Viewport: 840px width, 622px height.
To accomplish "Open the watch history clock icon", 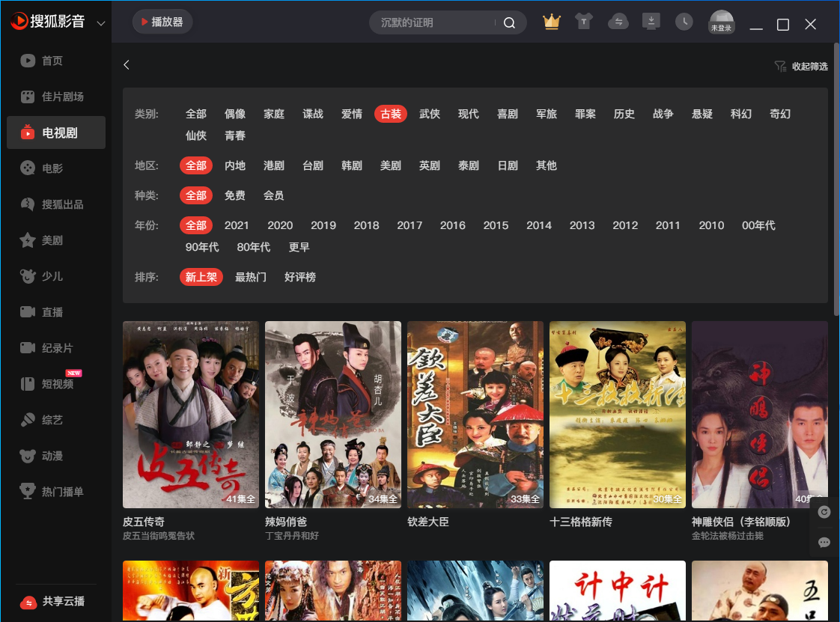I will tap(684, 22).
